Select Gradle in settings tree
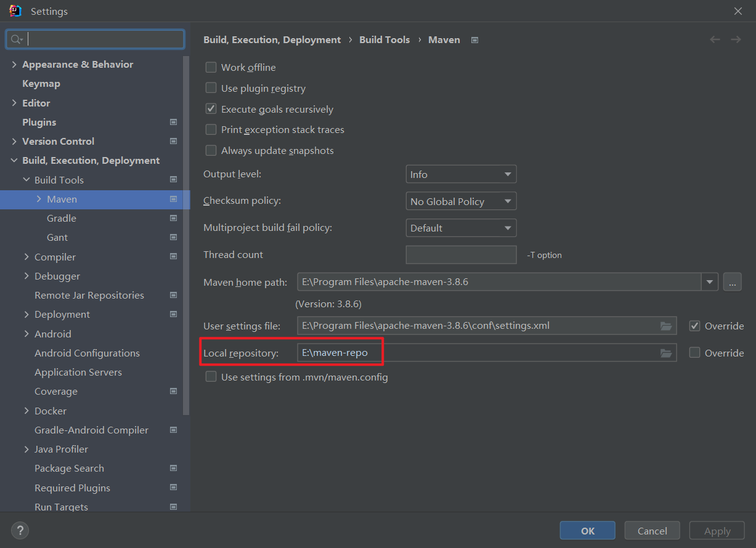 pyautogui.click(x=62, y=218)
